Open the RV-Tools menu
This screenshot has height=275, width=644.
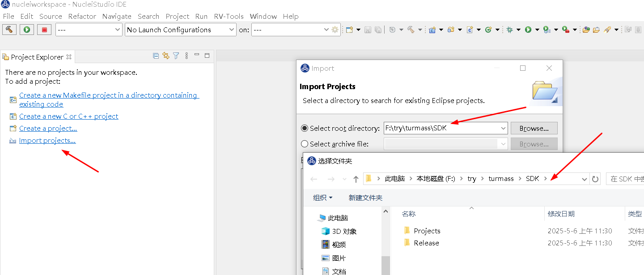(229, 16)
